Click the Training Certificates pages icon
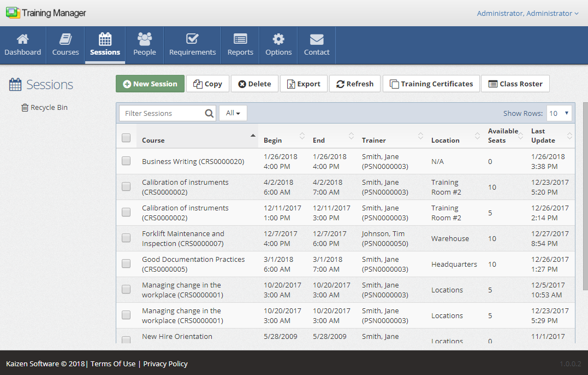Viewport: 588px width, 375px height. [x=394, y=84]
